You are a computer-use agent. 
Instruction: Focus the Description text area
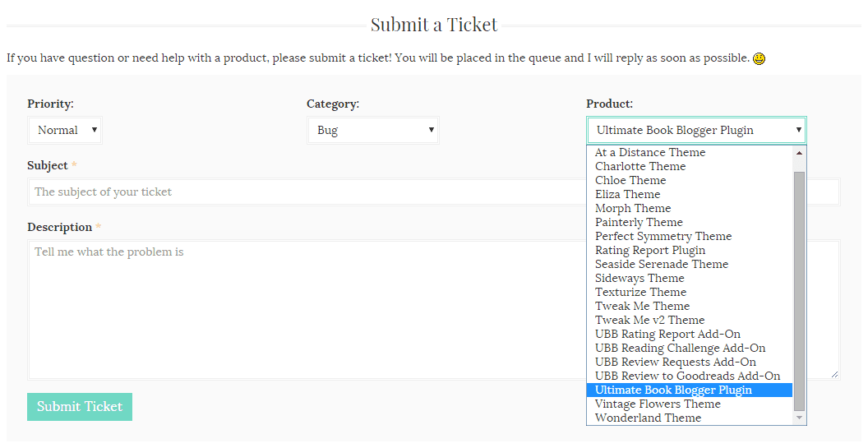[304, 308]
